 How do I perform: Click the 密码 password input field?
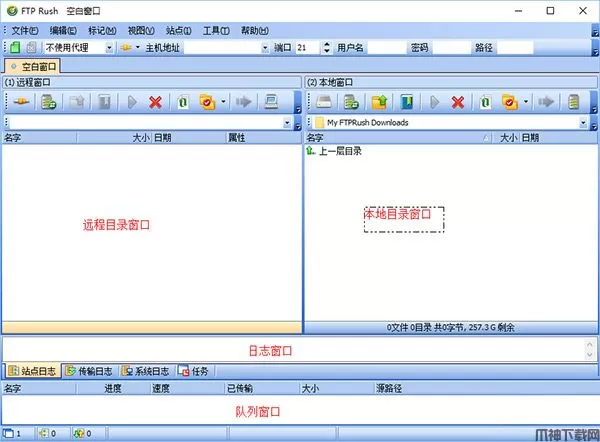pos(452,48)
